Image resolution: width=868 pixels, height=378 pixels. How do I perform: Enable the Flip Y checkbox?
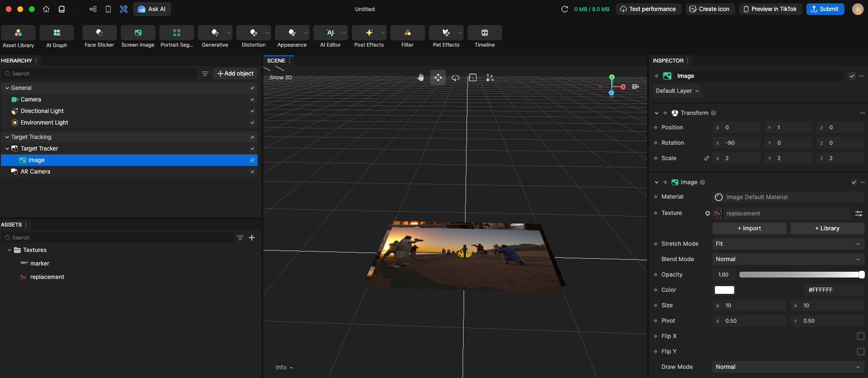(x=861, y=352)
